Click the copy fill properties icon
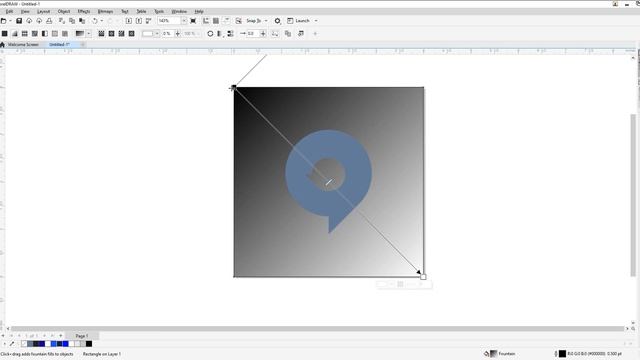Image resolution: width=640 pixels, height=360 pixels. point(288,33)
